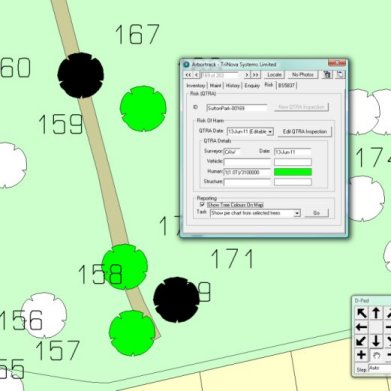Pan map up using D-Pad arrow
This screenshot has height=391, width=391.
(376, 313)
